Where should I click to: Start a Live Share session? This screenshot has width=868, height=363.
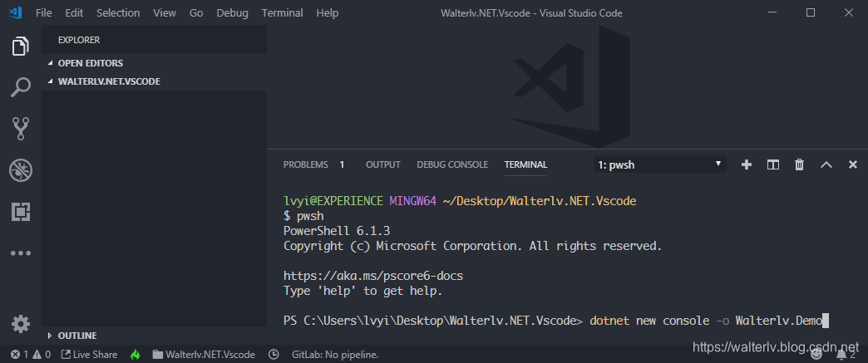[x=89, y=355]
